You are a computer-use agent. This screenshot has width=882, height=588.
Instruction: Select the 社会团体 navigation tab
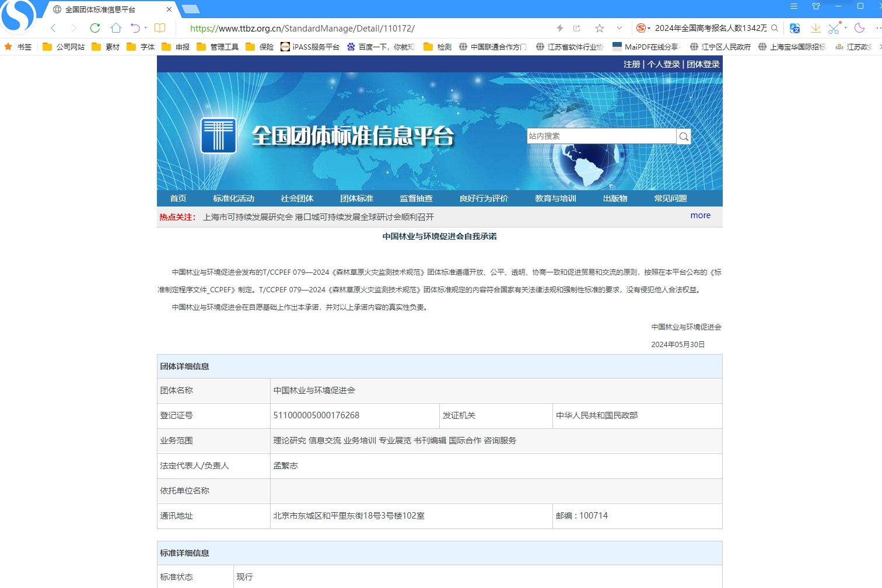(297, 198)
